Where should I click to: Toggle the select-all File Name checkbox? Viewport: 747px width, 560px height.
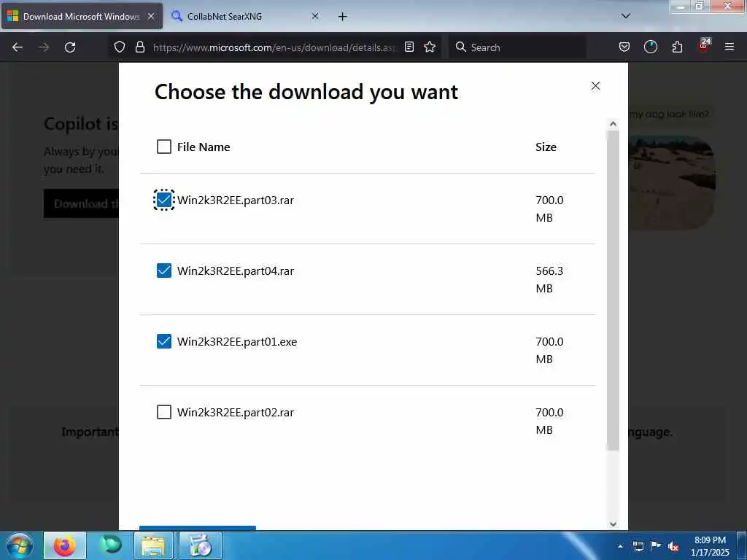tap(164, 147)
